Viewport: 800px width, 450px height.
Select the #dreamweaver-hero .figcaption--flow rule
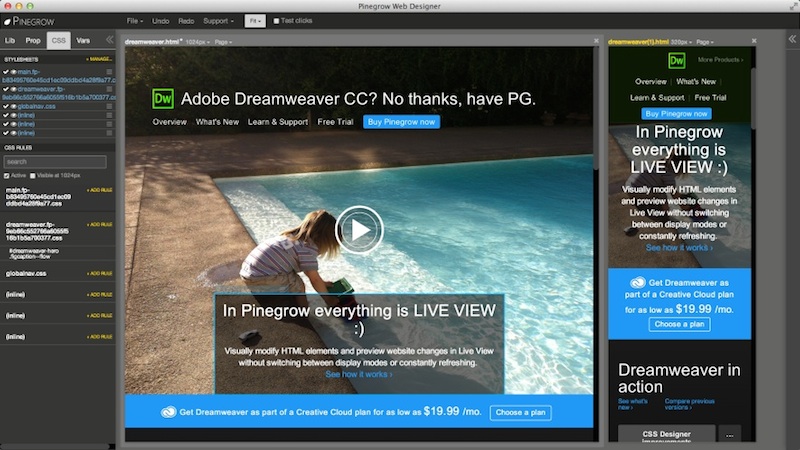tap(34, 254)
